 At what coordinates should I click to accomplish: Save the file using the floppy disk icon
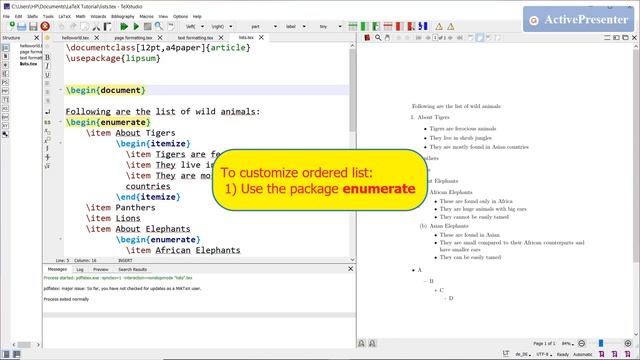click(33, 27)
